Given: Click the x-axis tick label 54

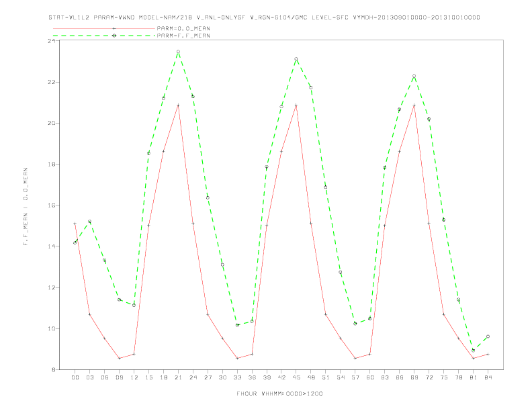Looking at the screenshot, I should click(x=341, y=377).
